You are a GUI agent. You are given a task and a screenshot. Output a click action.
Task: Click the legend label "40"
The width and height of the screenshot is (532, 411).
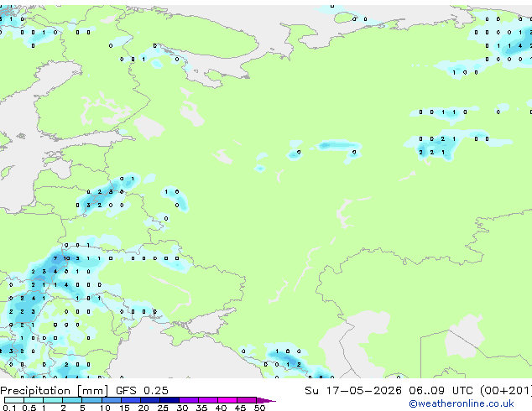221,408
